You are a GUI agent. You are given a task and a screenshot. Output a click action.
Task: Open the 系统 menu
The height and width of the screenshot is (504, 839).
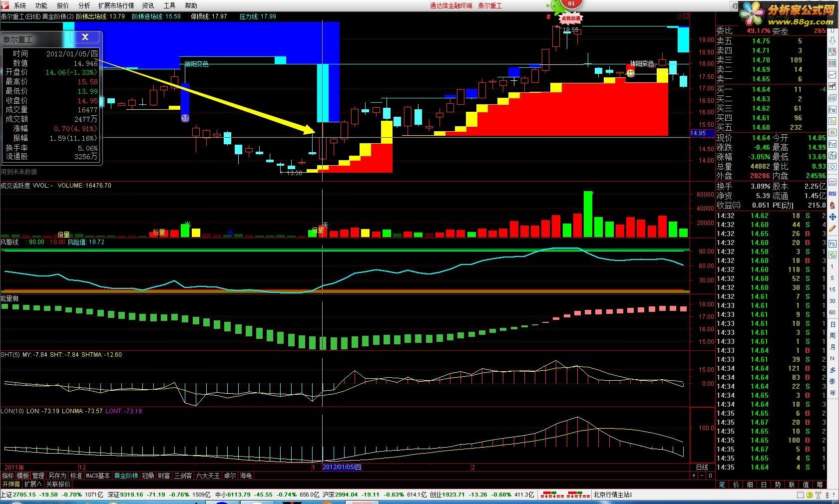click(20, 5)
